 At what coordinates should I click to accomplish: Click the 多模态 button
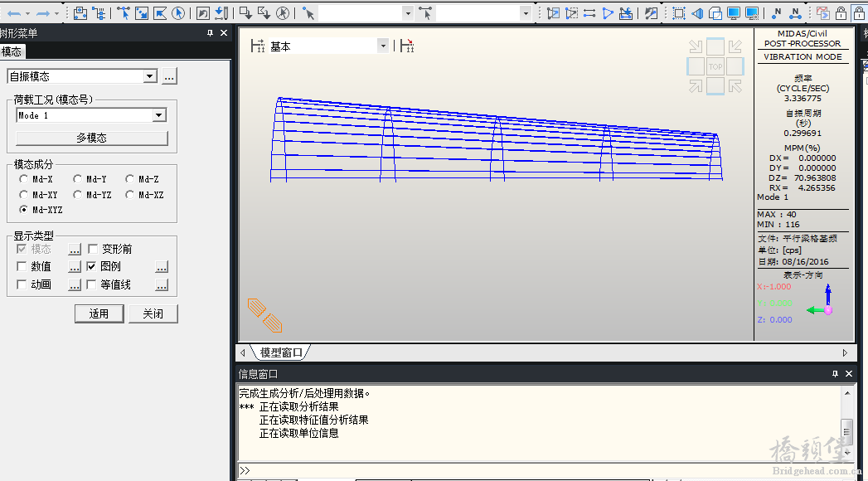(92, 138)
